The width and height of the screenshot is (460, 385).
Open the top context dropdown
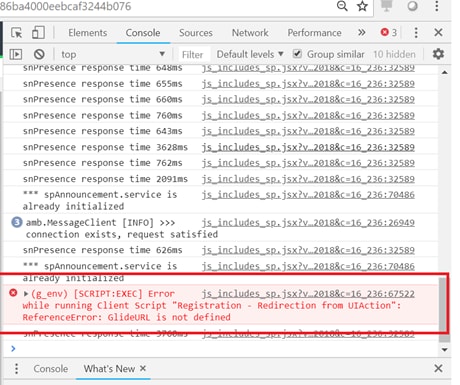113,54
